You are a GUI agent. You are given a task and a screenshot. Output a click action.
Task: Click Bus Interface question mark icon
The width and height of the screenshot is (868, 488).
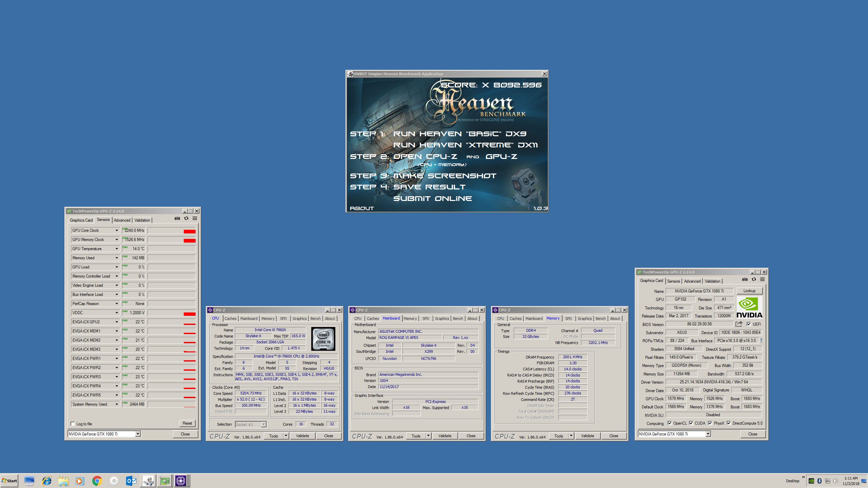(x=761, y=341)
